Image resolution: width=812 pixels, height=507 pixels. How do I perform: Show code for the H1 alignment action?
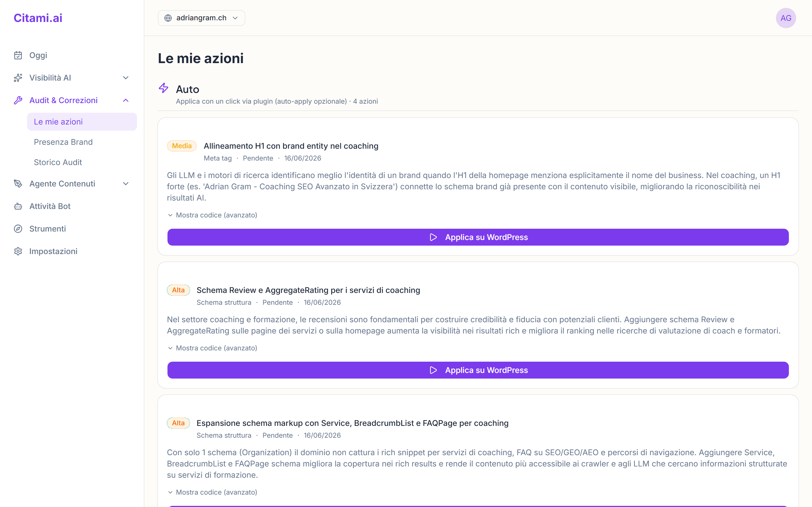[x=212, y=215]
